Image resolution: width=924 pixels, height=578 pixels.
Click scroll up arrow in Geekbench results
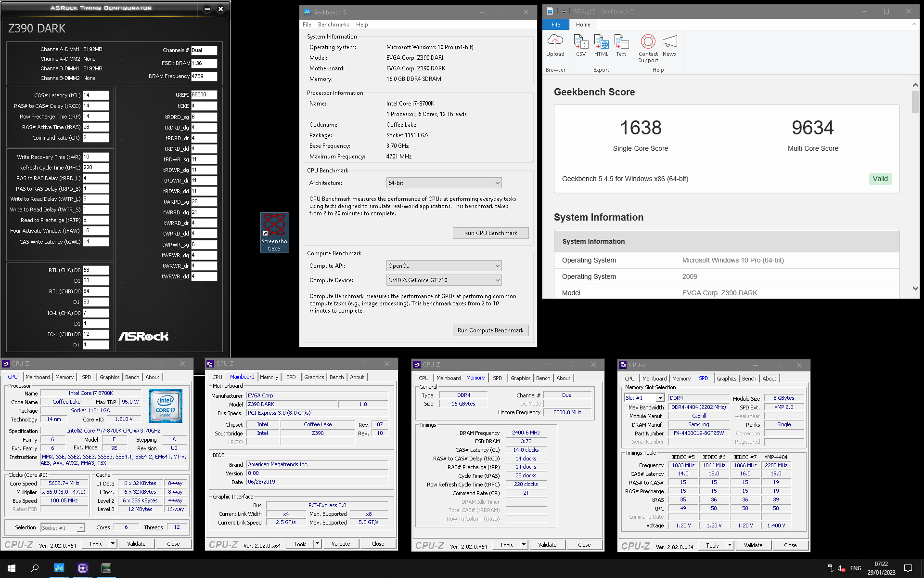click(915, 85)
